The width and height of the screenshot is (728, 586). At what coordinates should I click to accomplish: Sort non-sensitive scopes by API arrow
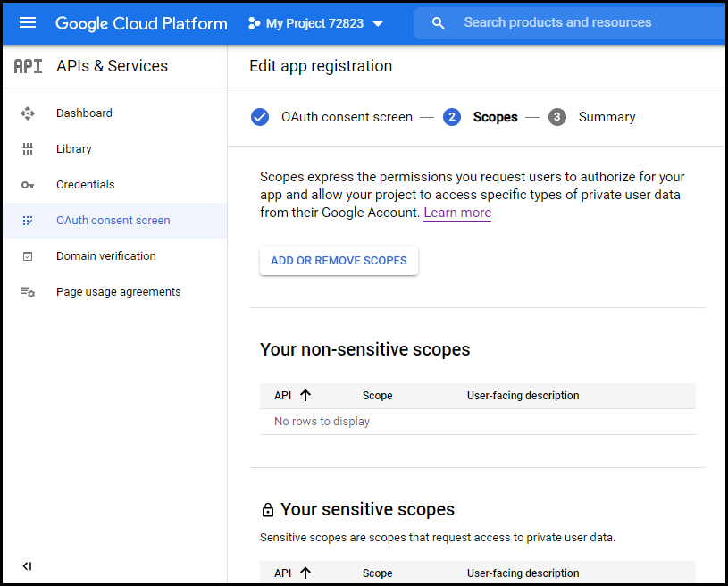tap(305, 396)
